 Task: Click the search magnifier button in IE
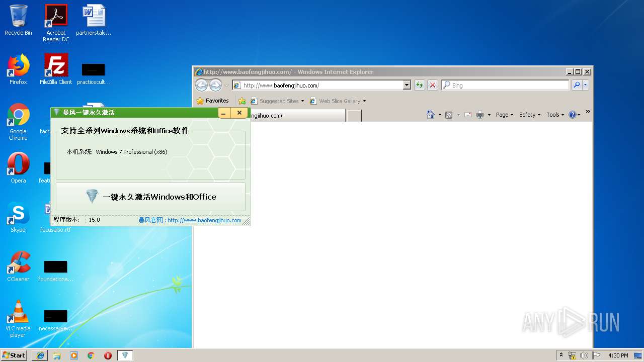577,85
